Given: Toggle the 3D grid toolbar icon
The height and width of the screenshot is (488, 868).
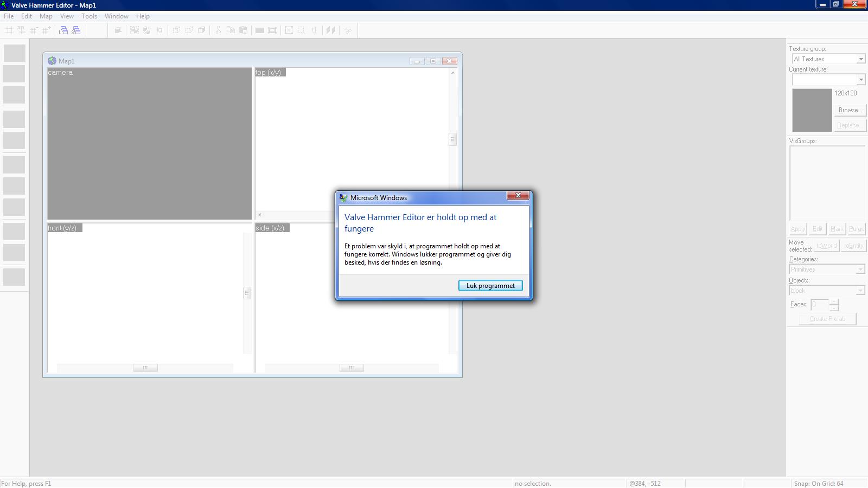Looking at the screenshot, I should click(22, 30).
